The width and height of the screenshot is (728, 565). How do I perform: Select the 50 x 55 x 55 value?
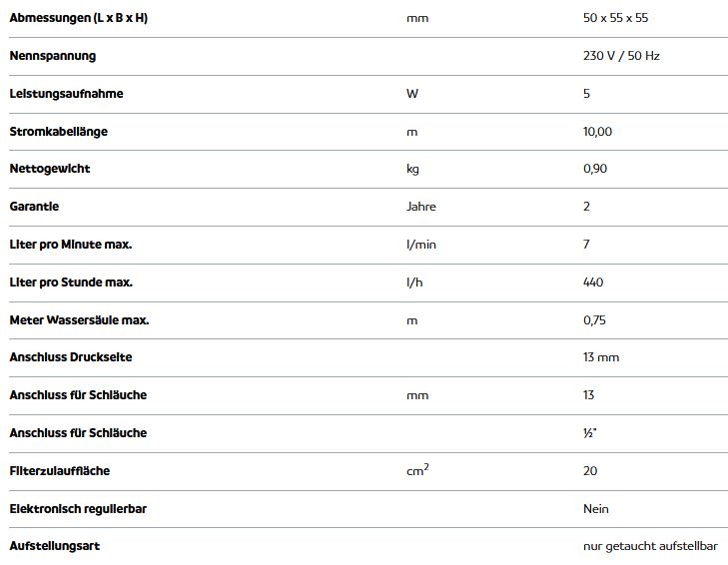pos(615,18)
